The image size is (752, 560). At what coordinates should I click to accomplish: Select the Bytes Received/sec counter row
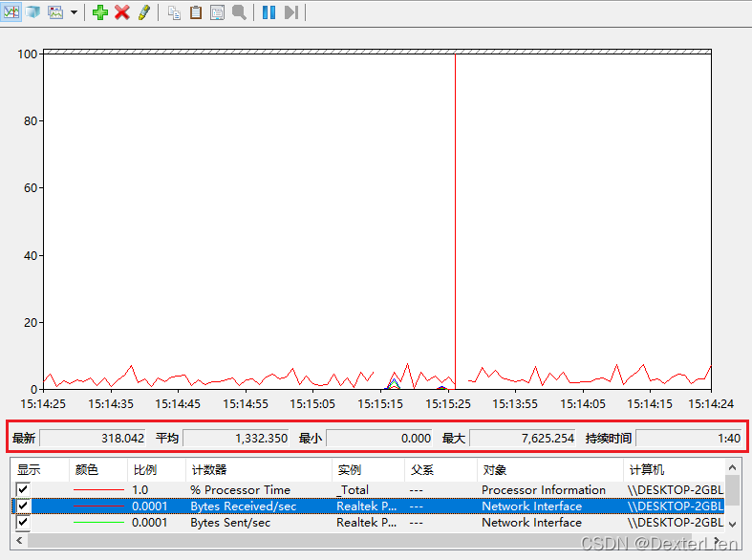click(368, 506)
